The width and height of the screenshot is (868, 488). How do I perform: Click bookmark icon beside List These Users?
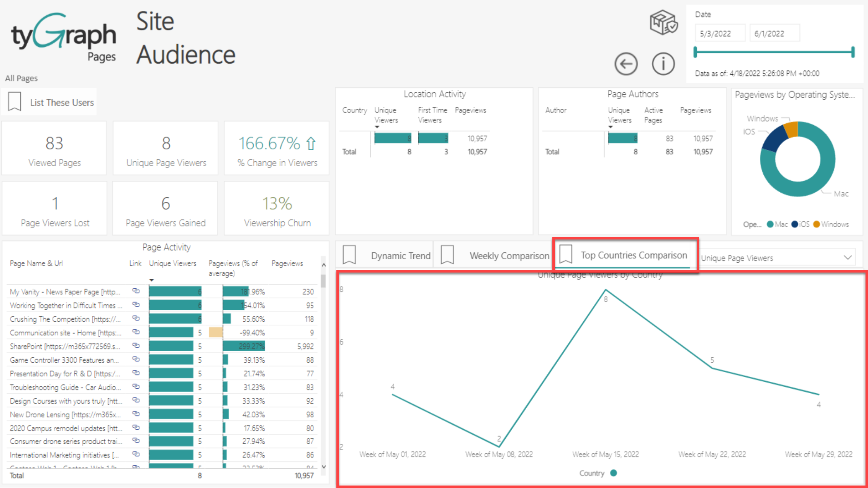click(x=15, y=102)
